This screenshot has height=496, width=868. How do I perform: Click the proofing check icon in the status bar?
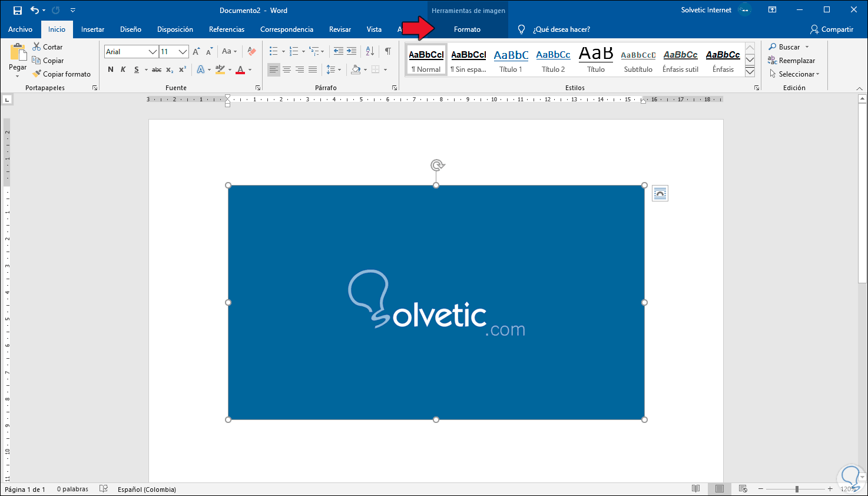pyautogui.click(x=104, y=489)
